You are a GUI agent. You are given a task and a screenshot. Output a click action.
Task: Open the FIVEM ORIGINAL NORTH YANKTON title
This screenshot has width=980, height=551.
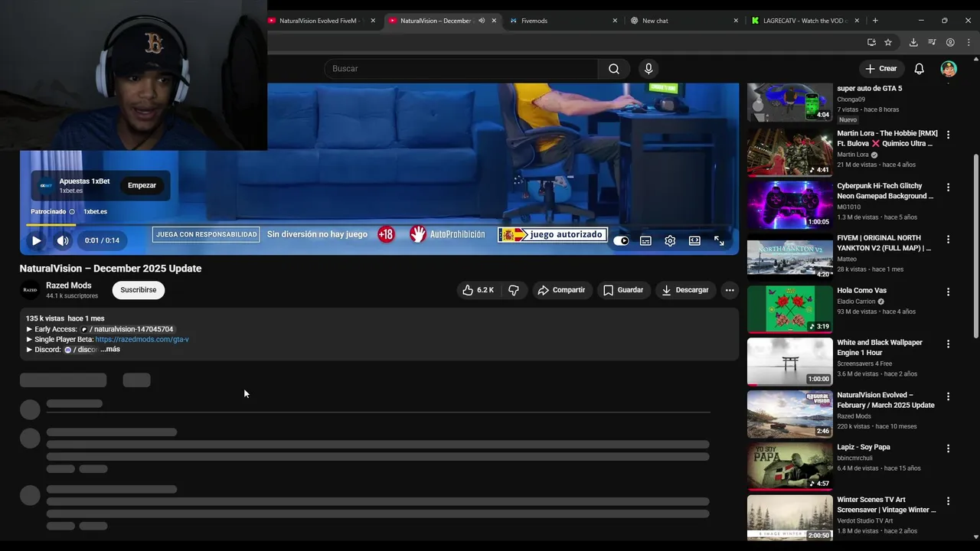tap(884, 243)
